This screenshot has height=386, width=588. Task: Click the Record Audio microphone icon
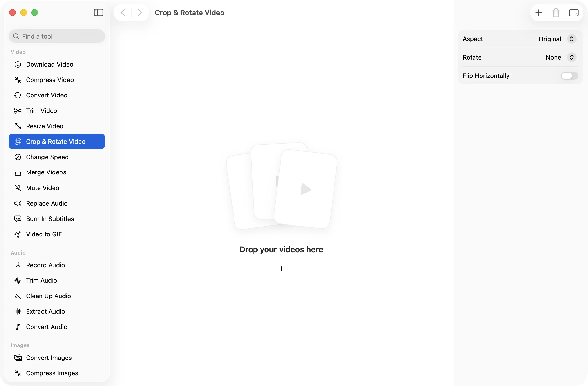pos(18,265)
